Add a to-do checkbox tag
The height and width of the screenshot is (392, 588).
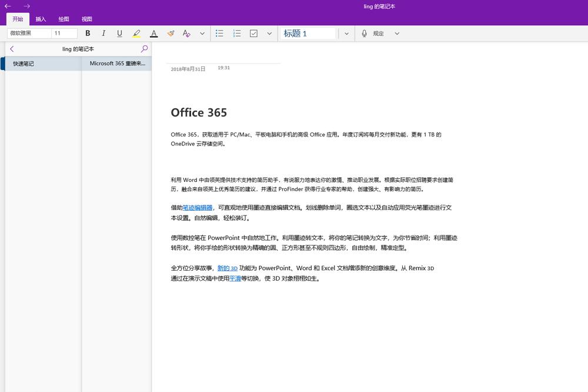[254, 33]
